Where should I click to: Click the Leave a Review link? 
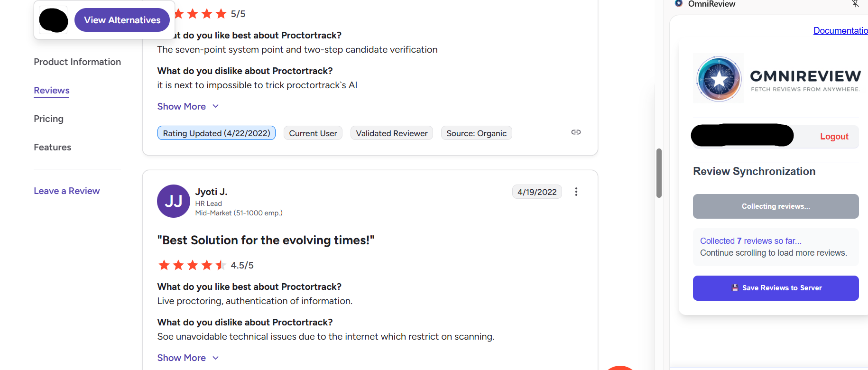(x=67, y=191)
